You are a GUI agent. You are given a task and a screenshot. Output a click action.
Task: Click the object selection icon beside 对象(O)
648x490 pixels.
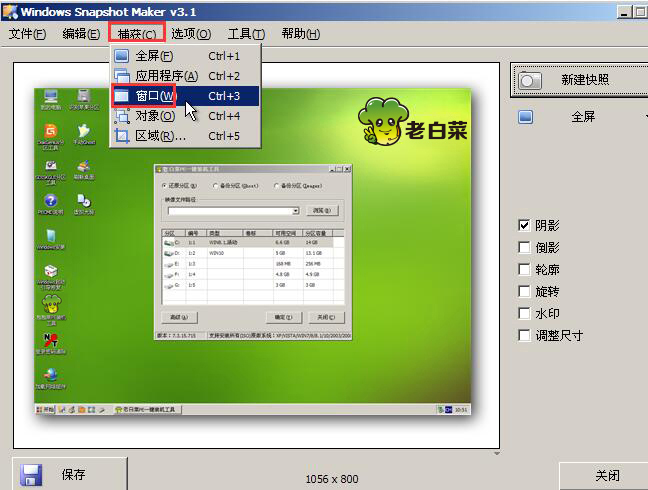click(122, 116)
